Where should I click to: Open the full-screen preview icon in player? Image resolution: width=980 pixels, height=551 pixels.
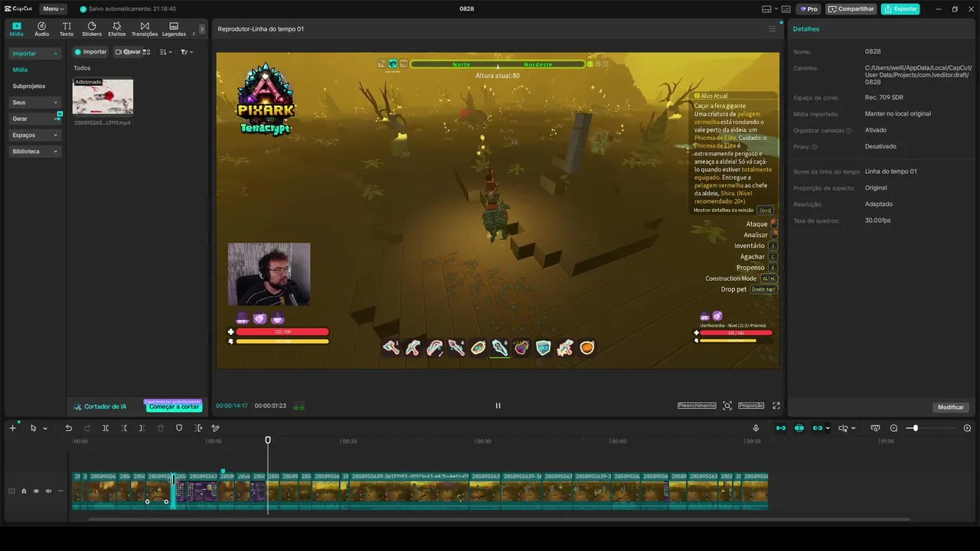coord(776,406)
